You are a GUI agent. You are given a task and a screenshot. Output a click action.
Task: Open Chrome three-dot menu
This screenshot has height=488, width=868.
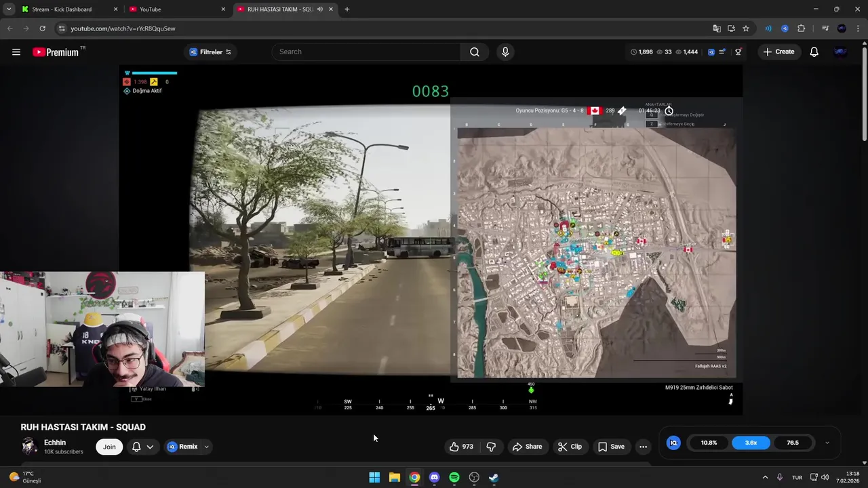pyautogui.click(x=858, y=28)
